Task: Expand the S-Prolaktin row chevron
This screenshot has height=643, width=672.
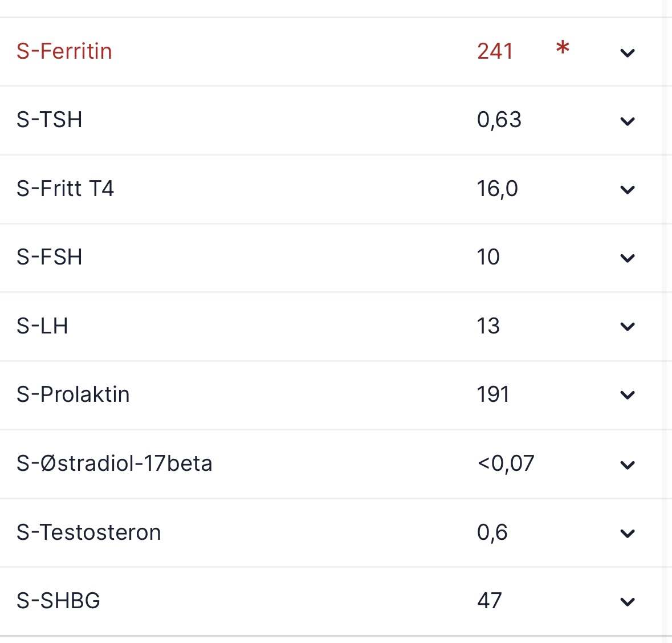Action: (x=628, y=395)
